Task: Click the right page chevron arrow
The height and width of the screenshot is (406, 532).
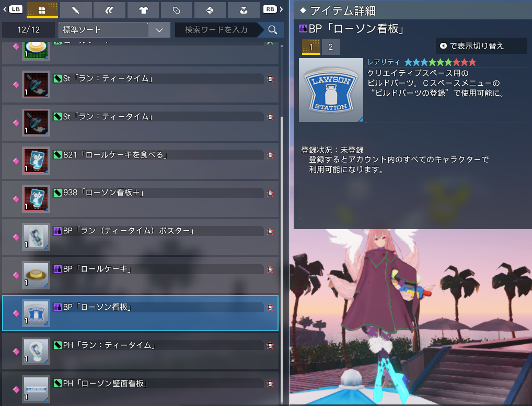Action: tap(282, 10)
